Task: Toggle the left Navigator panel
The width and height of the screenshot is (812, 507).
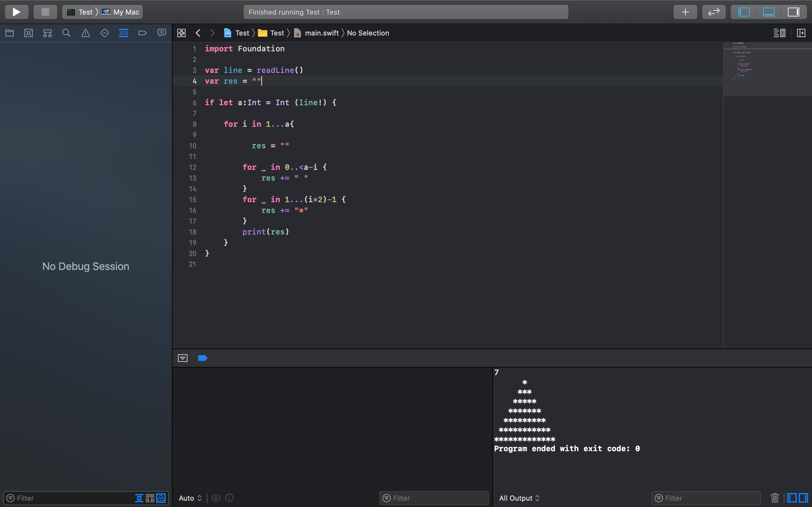Action: click(x=743, y=12)
